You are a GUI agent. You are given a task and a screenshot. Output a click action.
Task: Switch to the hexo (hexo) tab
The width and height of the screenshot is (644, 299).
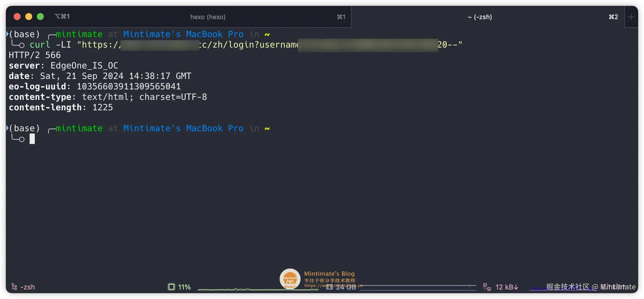[x=208, y=17]
